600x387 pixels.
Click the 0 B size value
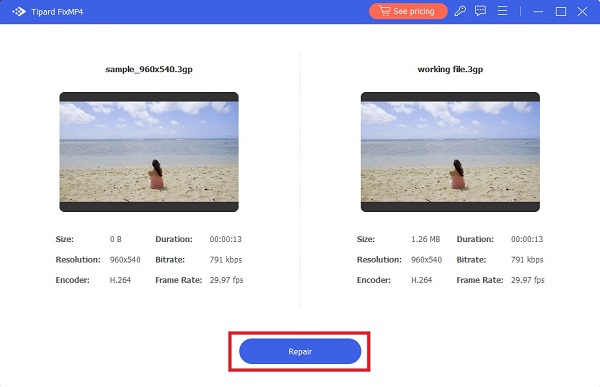(116, 239)
